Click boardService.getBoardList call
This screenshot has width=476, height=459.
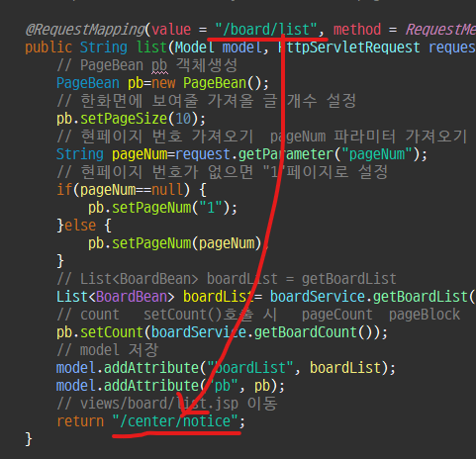[369, 297]
